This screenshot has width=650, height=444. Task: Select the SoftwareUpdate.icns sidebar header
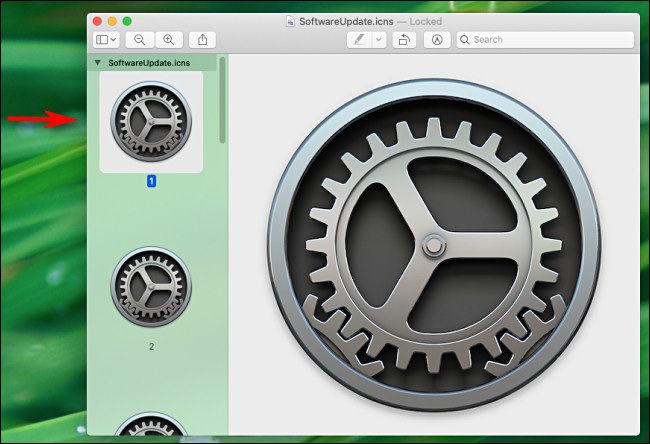point(152,63)
